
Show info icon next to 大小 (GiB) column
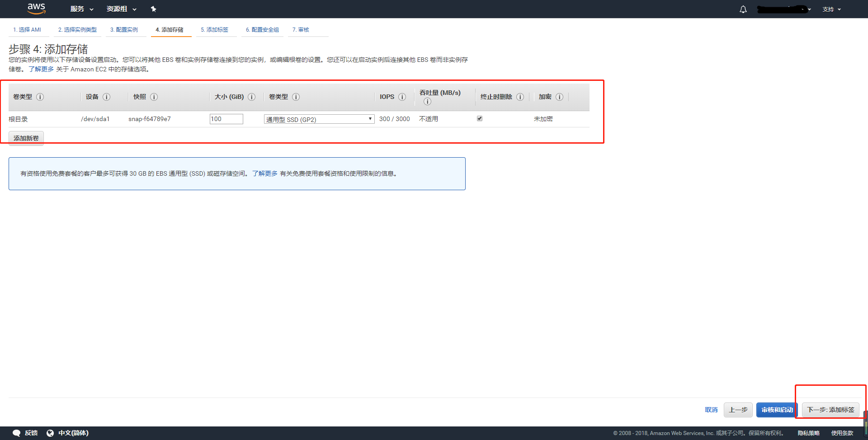pos(252,97)
